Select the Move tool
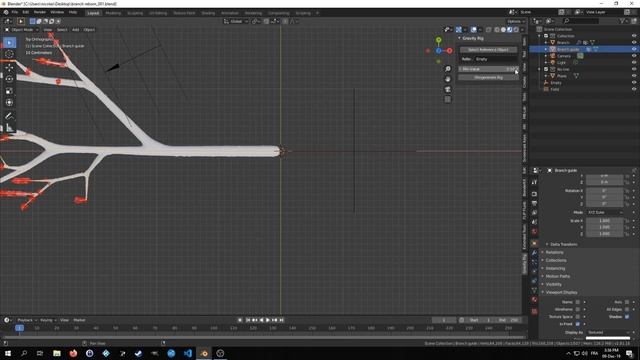The width and height of the screenshot is (640, 360). tap(9, 67)
